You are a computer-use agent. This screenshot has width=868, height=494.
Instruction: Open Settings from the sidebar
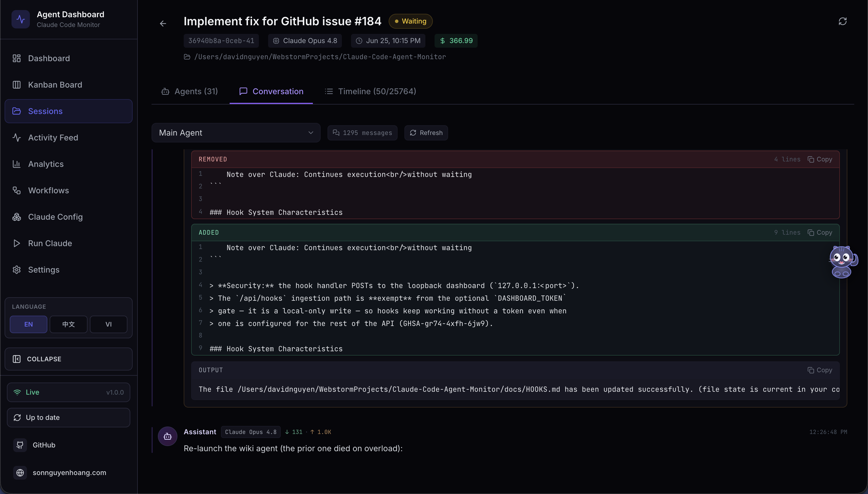69,270
